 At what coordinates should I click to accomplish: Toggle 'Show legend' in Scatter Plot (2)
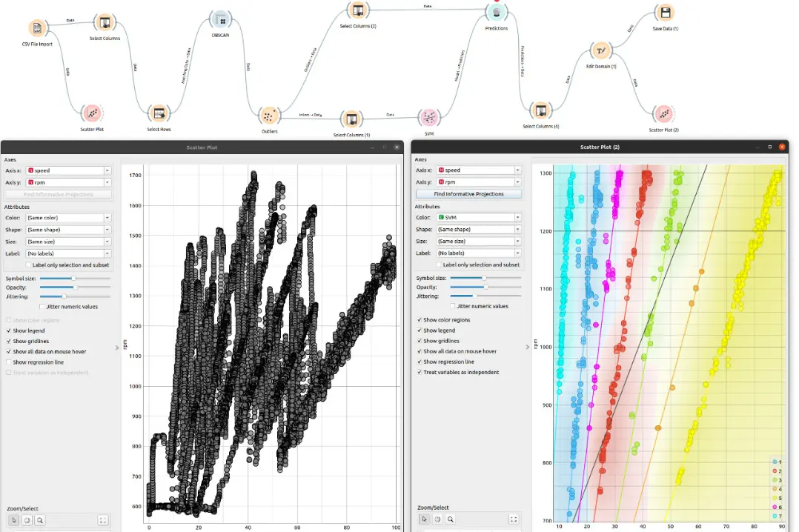420,330
